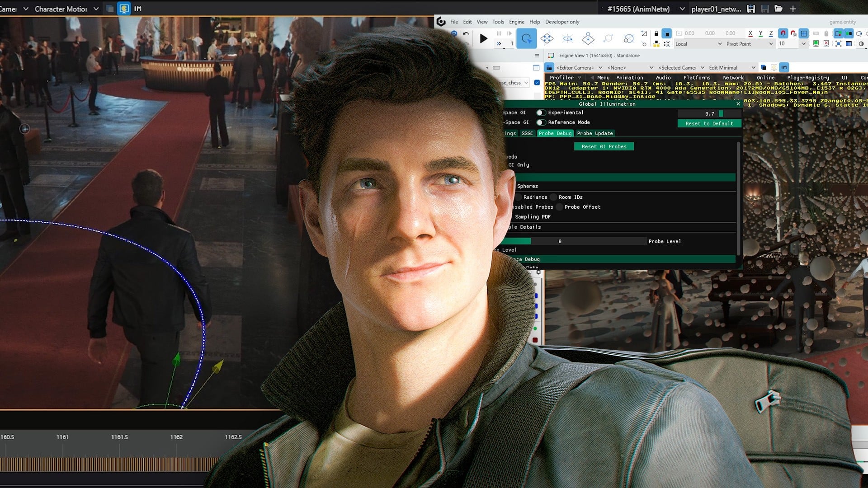The width and height of the screenshot is (868, 488).
Task: Click the blue cube icon near Edit Minimal
Action: tap(764, 67)
